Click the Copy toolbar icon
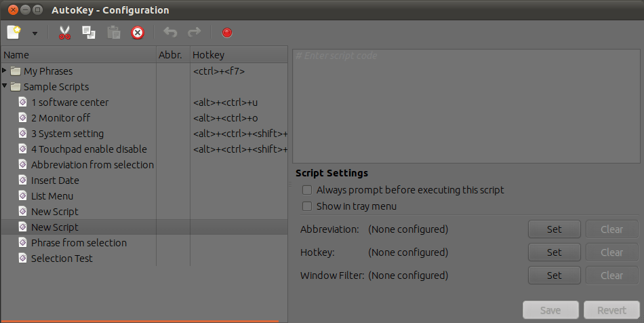644x323 pixels. tap(88, 33)
